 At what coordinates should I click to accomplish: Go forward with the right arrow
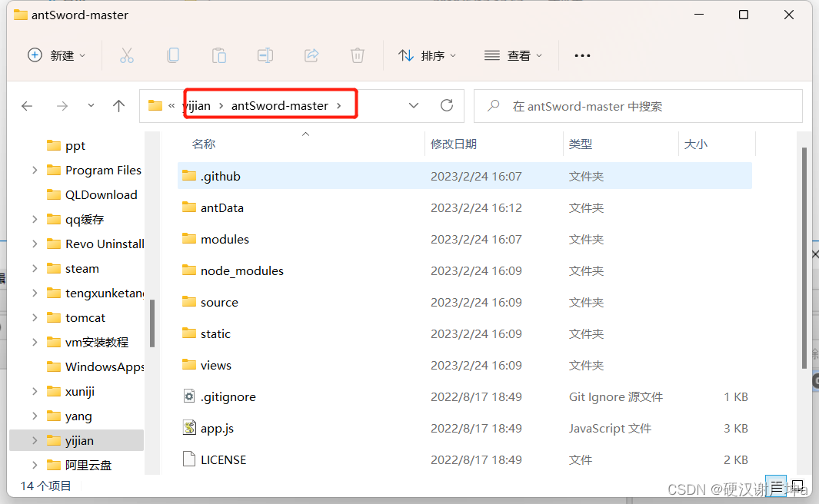pos(62,107)
